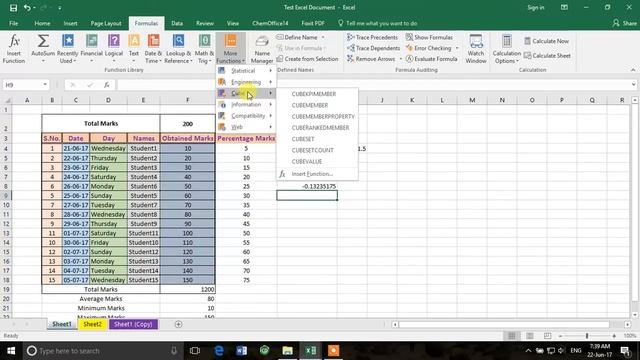The height and width of the screenshot is (360, 640).
Task: Open Evaluate Formula dialog
Action: (x=431, y=59)
